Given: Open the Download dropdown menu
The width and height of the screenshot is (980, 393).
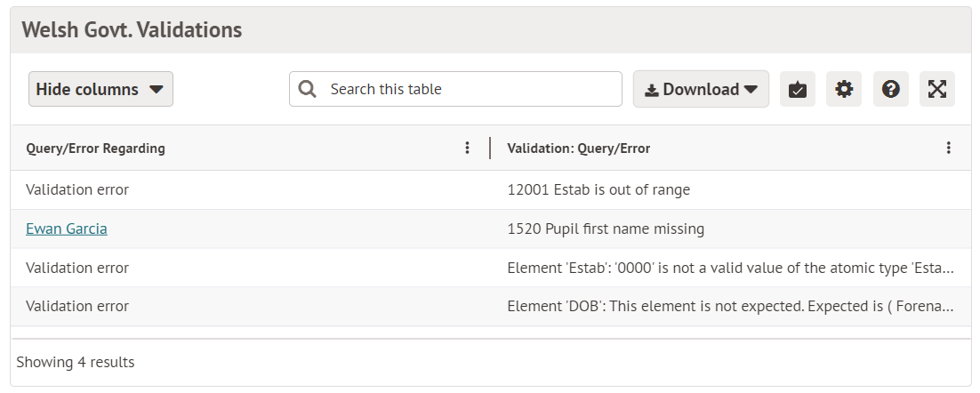Looking at the screenshot, I should (701, 90).
